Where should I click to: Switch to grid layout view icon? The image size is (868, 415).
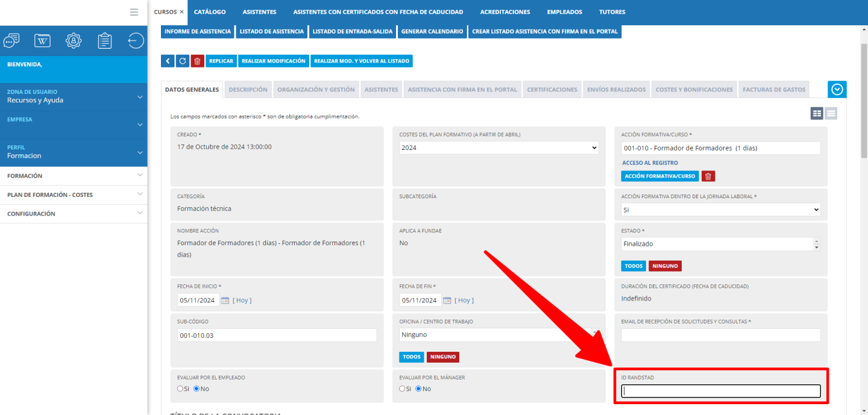tap(817, 113)
